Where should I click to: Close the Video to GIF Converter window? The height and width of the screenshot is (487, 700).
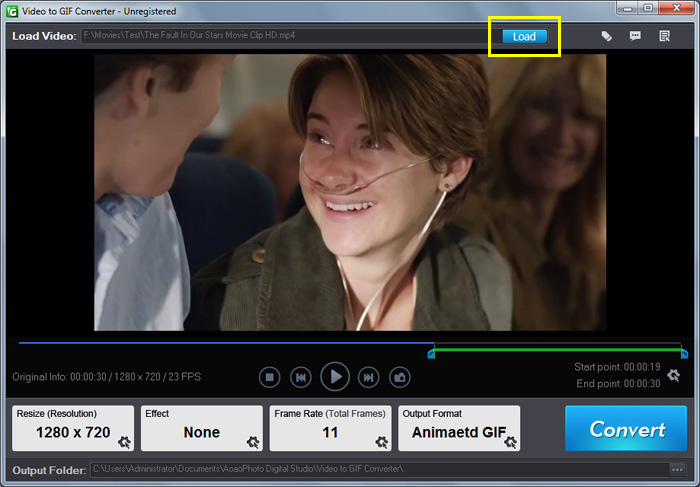pyautogui.click(x=676, y=8)
